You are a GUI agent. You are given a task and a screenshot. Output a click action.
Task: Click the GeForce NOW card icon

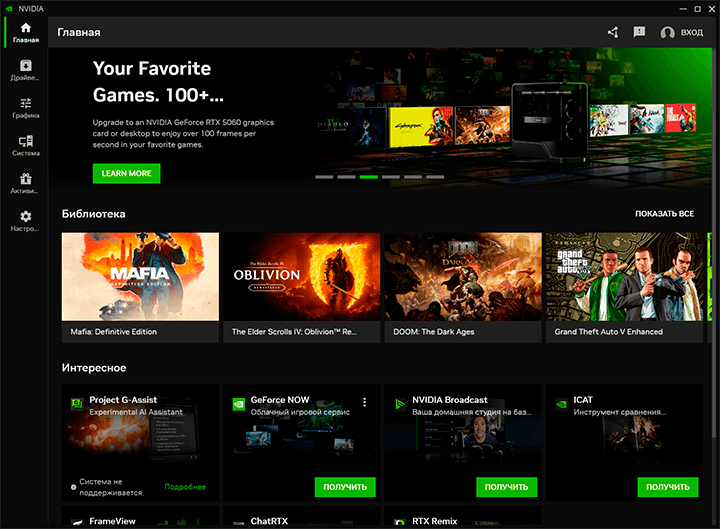(239, 404)
